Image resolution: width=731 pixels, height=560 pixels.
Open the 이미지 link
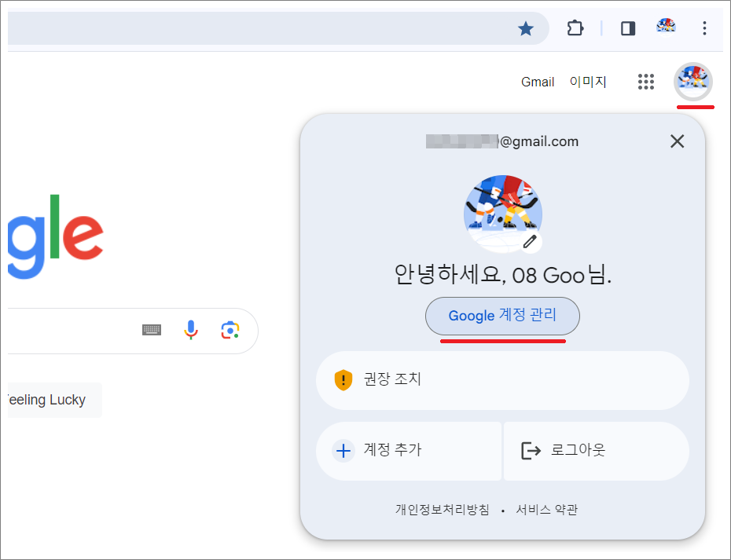click(587, 82)
